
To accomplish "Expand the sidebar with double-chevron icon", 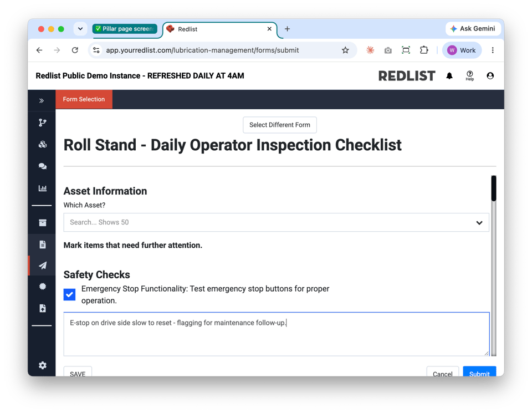I will 42,100.
